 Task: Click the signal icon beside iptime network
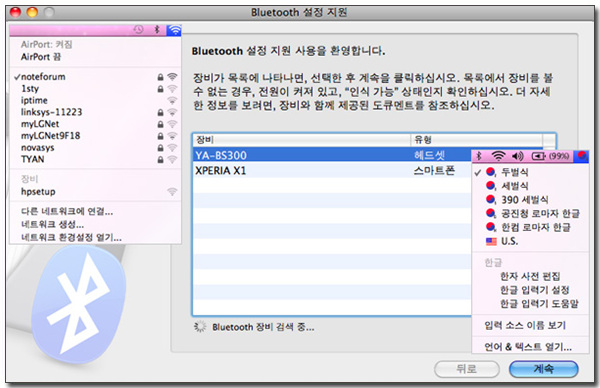tap(173, 101)
